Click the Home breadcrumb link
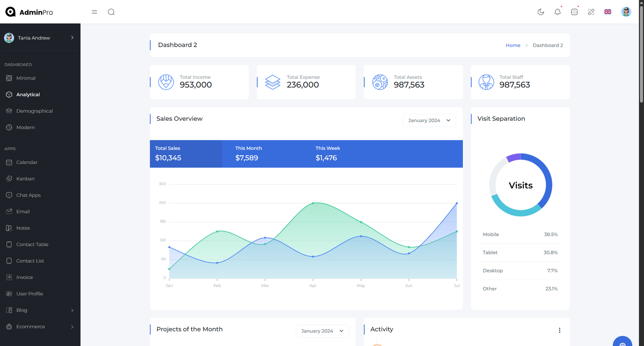 (513, 45)
